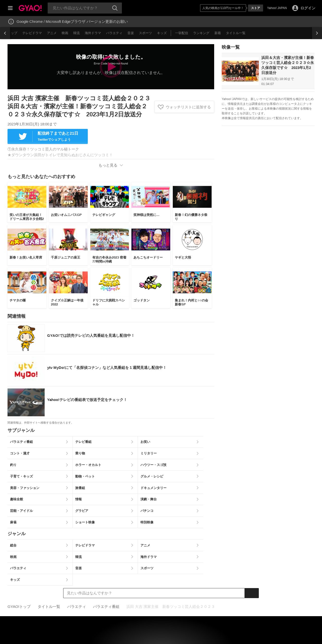Open 集まれ!内村と○○の会 新春SP card
322x644 pixels.
[192, 288]
